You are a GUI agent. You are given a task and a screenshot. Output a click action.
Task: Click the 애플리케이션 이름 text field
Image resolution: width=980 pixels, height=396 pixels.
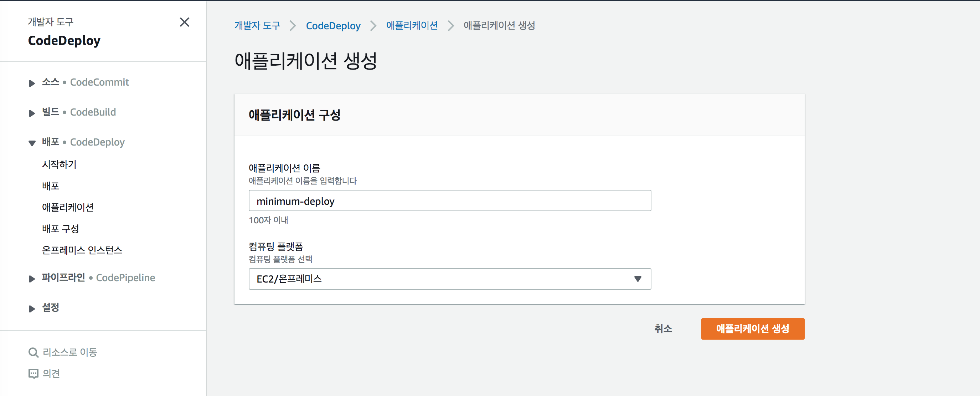[450, 200]
